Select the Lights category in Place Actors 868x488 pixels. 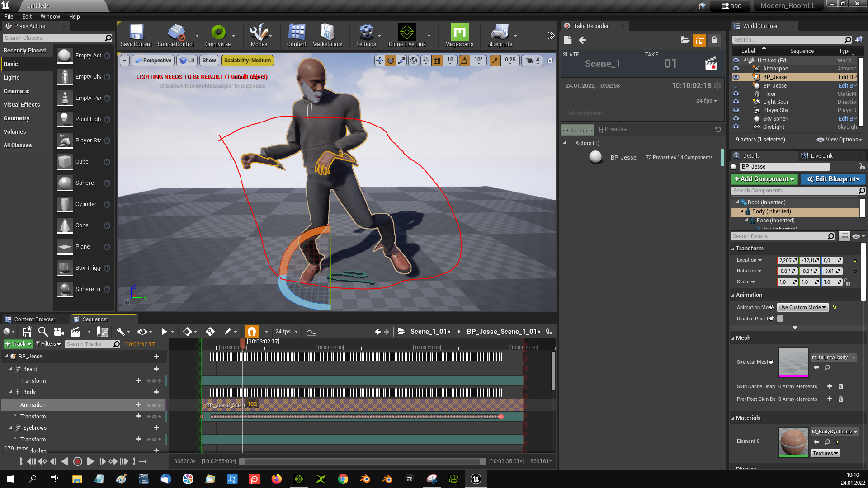(x=12, y=77)
